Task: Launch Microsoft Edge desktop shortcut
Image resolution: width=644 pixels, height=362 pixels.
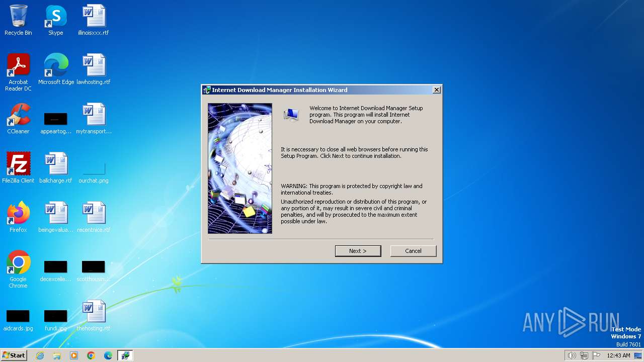Action: tap(56, 69)
